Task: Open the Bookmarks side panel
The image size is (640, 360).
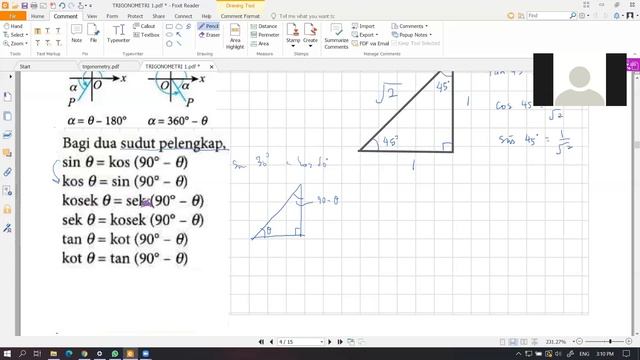Action: (x=7, y=96)
